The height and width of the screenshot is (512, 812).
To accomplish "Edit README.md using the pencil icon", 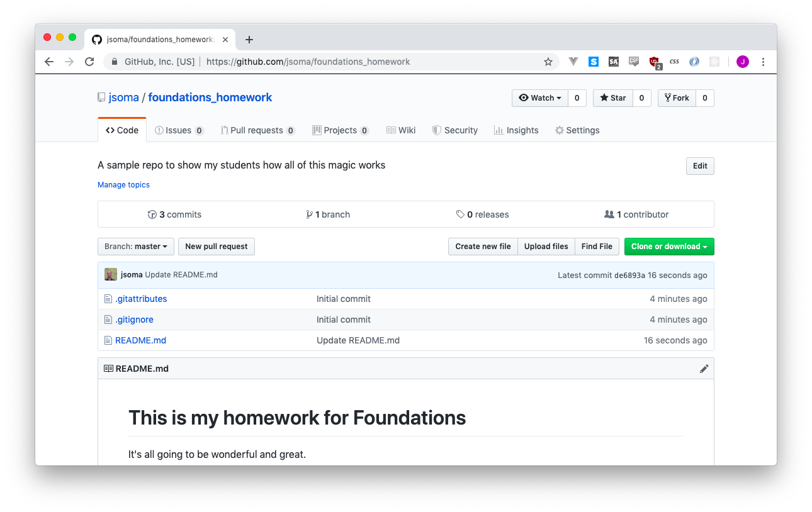I will click(x=704, y=369).
